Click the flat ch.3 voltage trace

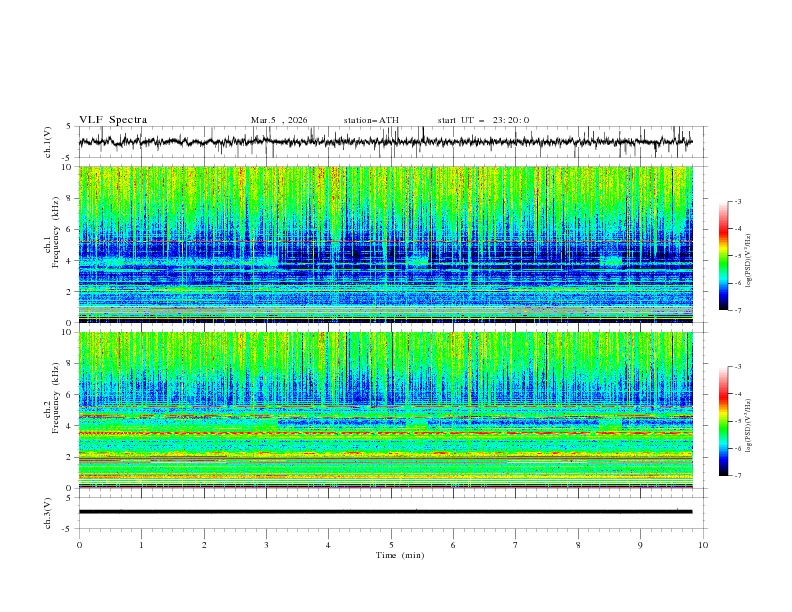pyautogui.click(x=385, y=512)
